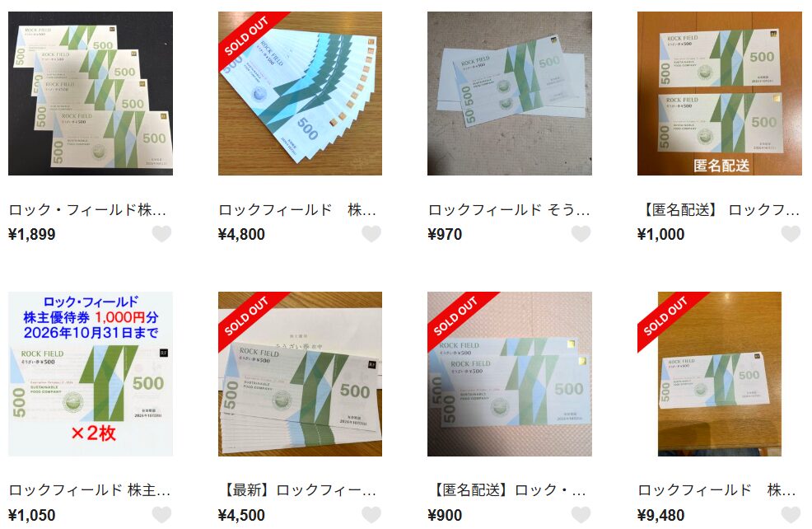
Task: Favorite the ¥900 listing heart
Action: click(x=581, y=515)
